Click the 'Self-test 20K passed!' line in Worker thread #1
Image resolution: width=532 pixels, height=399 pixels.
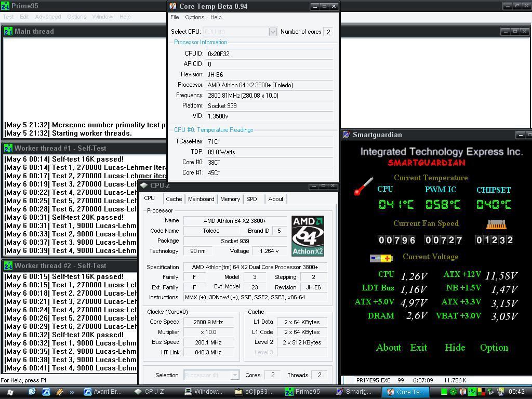click(x=64, y=218)
